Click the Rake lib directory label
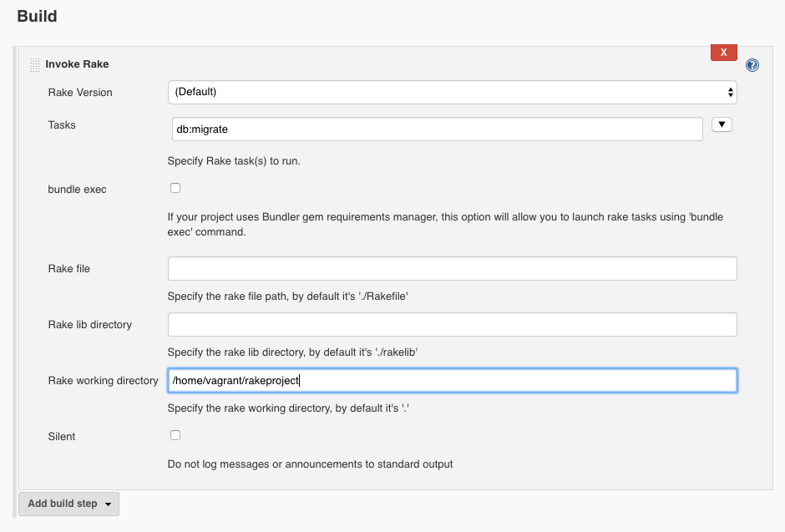Viewport: 785px width, 532px height. [90, 325]
